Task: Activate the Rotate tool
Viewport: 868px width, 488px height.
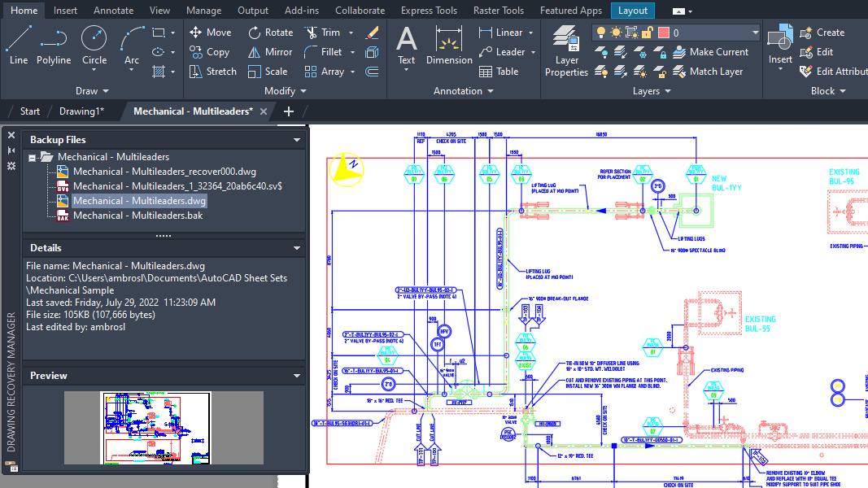Action: [x=270, y=33]
